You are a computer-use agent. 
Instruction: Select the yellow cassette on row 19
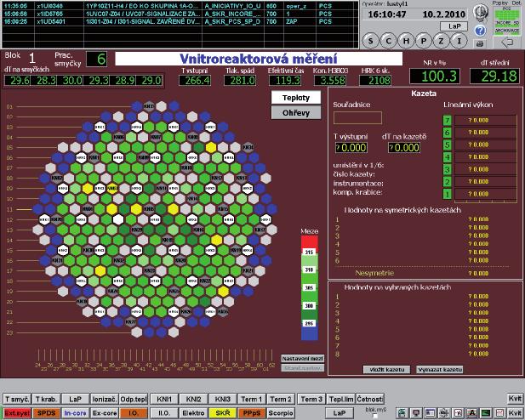(223, 291)
